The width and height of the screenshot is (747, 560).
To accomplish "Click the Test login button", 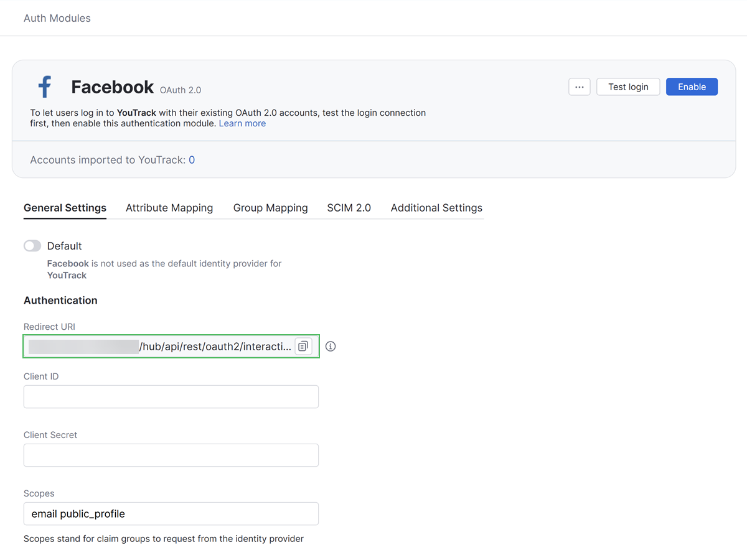I will [x=628, y=87].
